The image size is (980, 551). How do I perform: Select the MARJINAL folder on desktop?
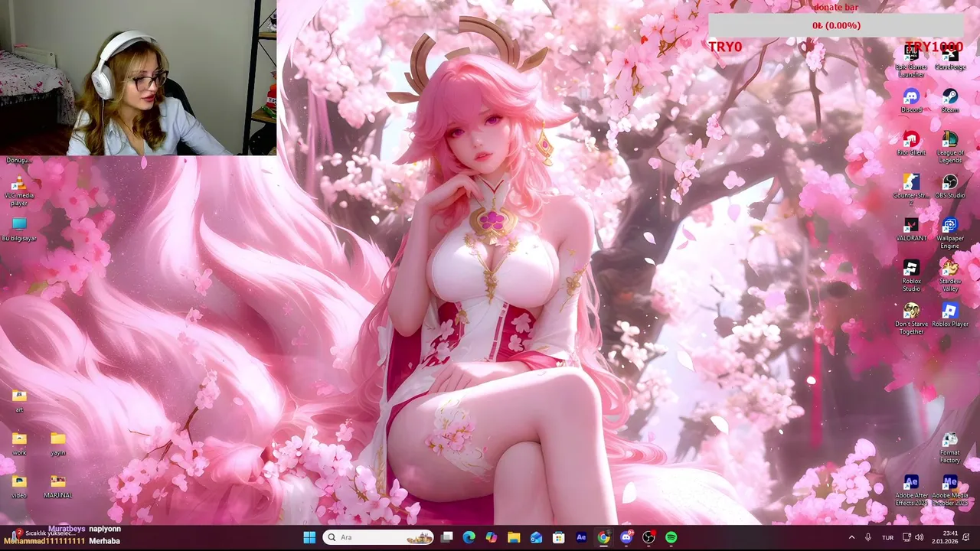(58, 487)
